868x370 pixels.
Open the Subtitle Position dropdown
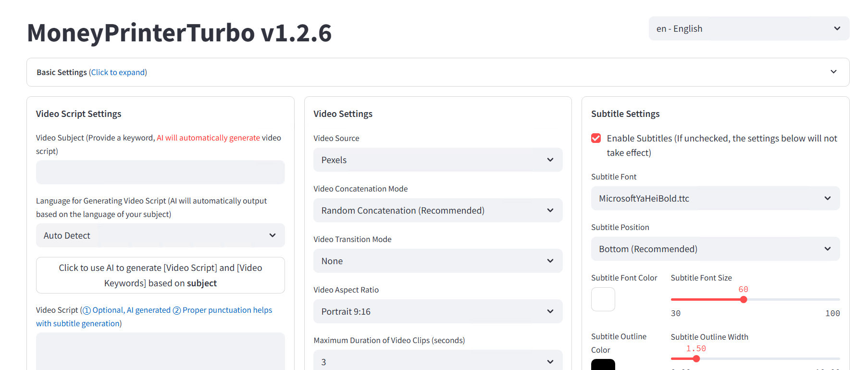[715, 249]
